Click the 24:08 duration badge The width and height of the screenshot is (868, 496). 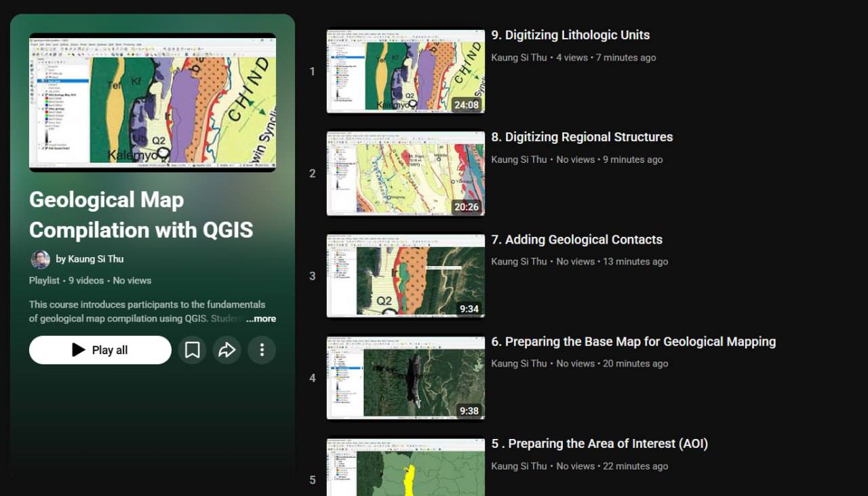[x=467, y=104]
